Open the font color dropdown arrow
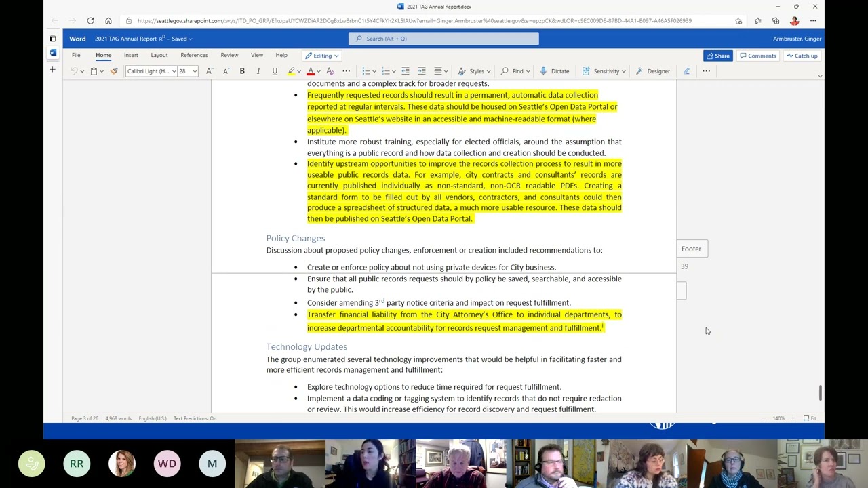 pos(318,71)
